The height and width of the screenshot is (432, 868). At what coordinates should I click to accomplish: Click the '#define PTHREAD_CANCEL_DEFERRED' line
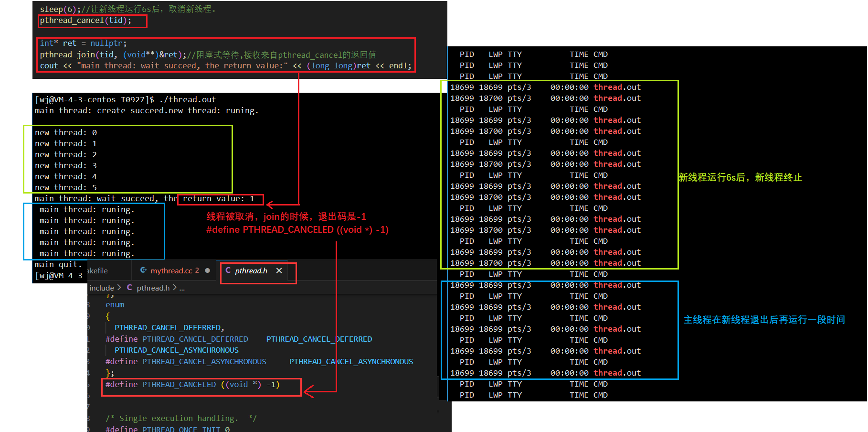point(239,339)
